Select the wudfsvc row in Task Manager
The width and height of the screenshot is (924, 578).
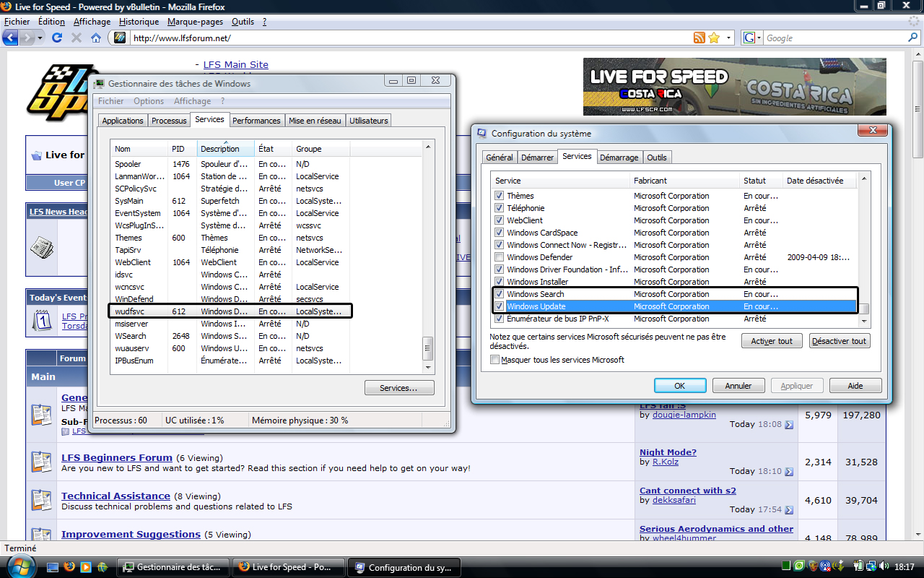coord(230,311)
